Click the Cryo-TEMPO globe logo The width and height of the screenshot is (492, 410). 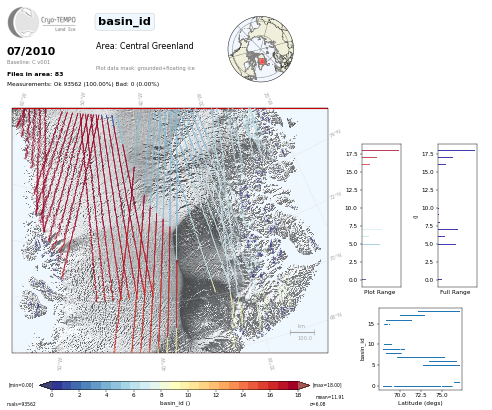pos(23,22)
